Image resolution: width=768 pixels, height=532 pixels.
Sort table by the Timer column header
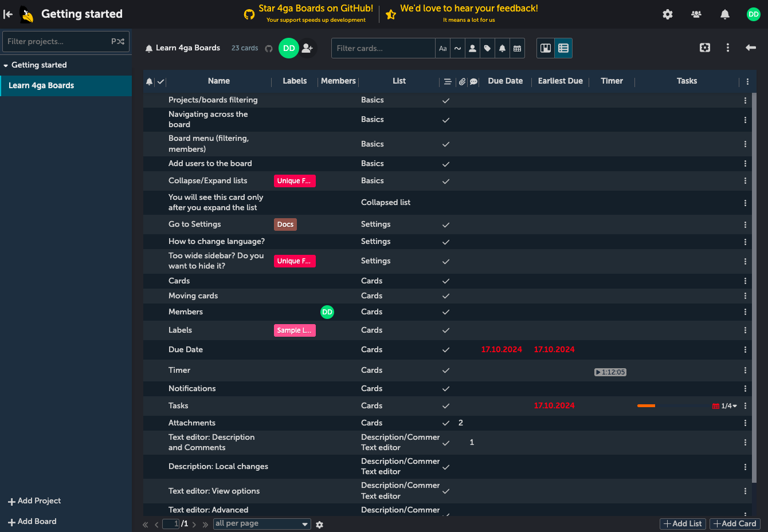point(612,81)
